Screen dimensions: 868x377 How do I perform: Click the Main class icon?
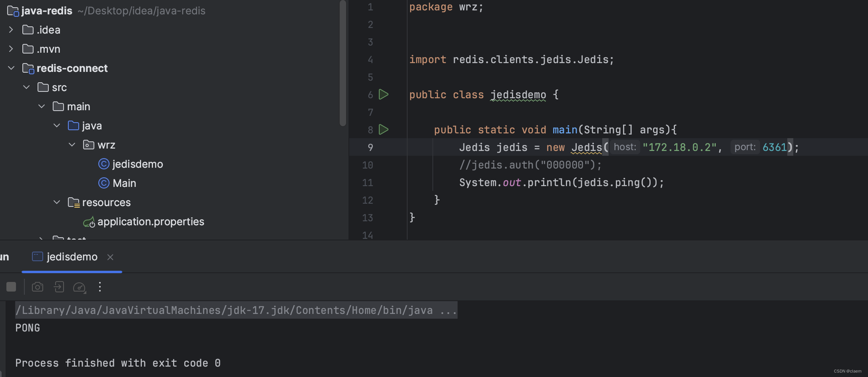click(104, 183)
